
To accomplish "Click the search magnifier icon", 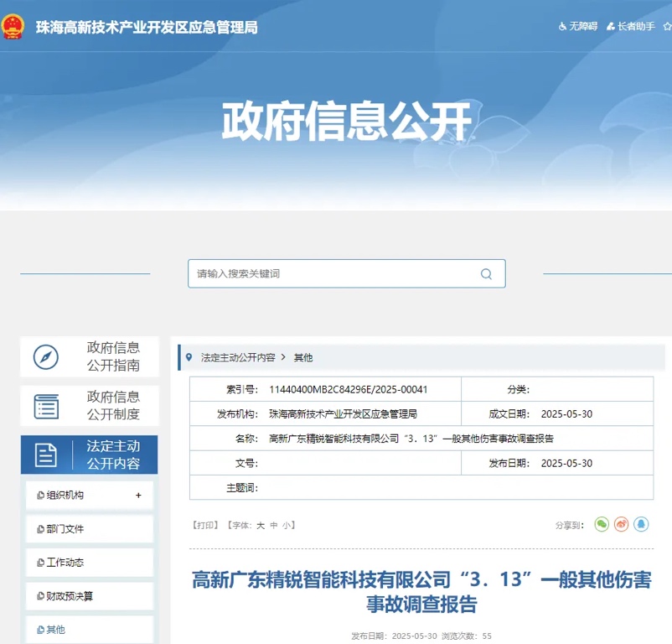I will pos(486,274).
